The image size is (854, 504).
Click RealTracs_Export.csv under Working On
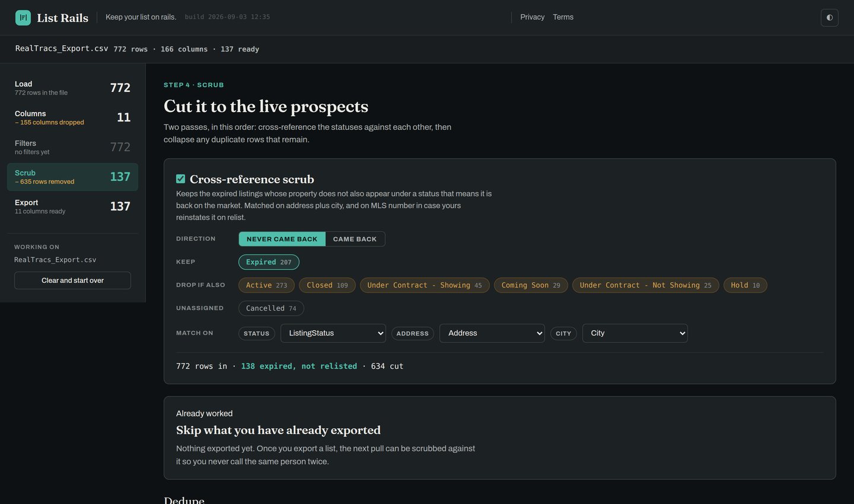[55, 260]
